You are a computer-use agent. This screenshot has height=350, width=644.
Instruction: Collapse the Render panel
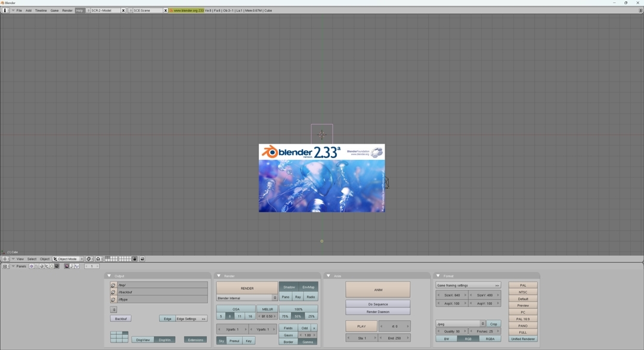coord(218,275)
